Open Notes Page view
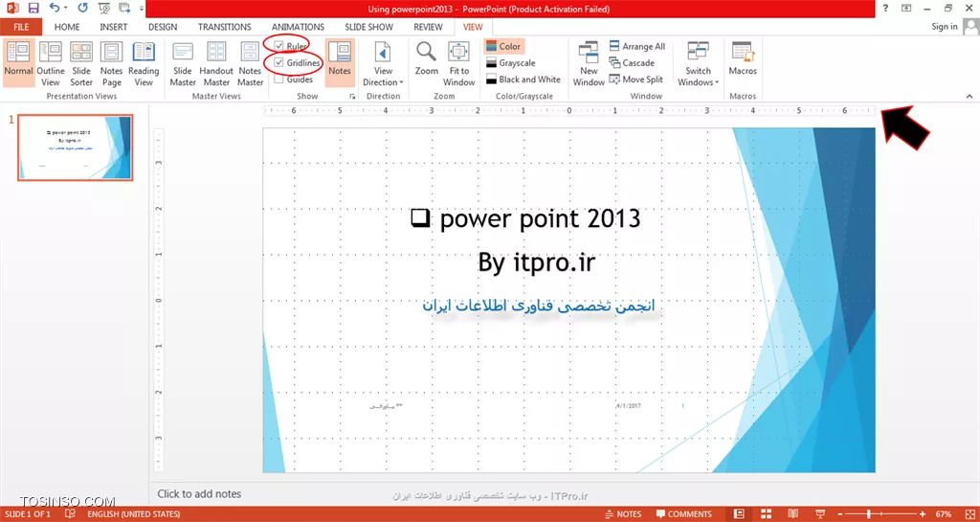The image size is (980, 522). coord(111,63)
